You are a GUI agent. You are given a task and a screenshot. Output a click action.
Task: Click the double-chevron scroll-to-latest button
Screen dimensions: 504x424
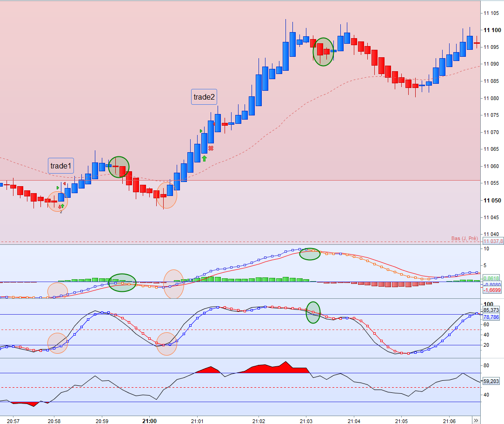pos(476,420)
